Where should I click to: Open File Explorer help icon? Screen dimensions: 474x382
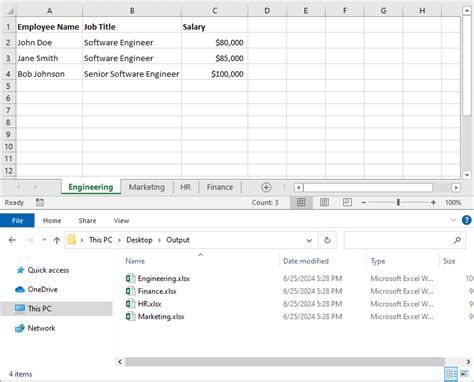point(466,220)
